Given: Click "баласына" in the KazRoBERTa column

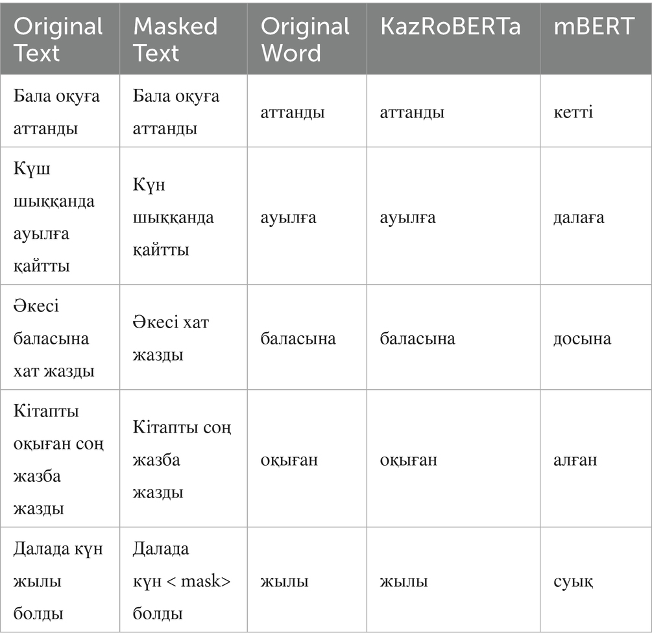Looking at the screenshot, I should (x=417, y=339).
